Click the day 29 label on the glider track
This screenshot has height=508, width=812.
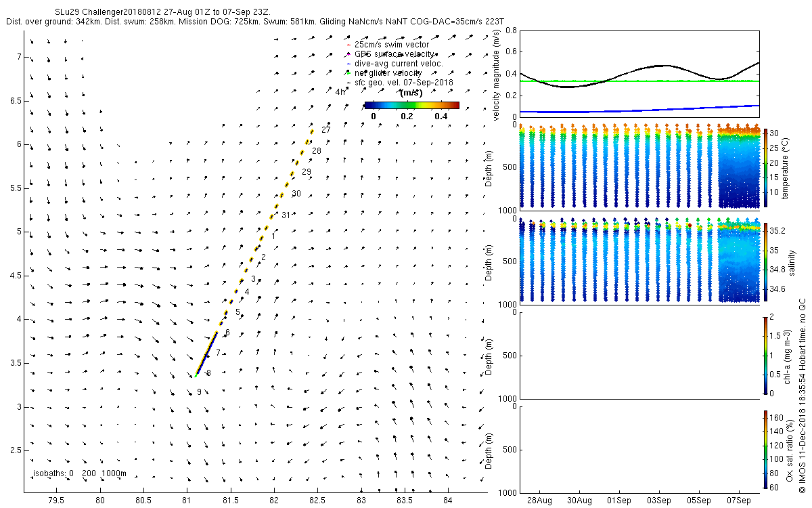coord(307,172)
